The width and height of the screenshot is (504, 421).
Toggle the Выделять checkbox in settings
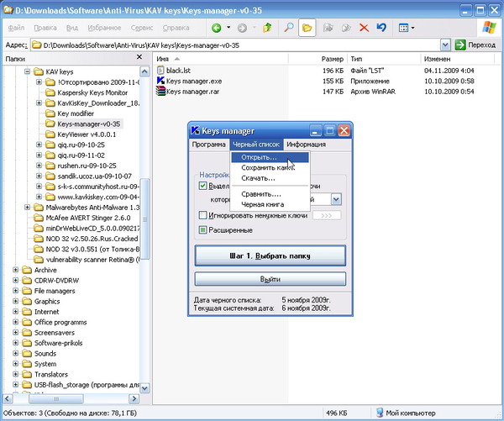(202, 186)
